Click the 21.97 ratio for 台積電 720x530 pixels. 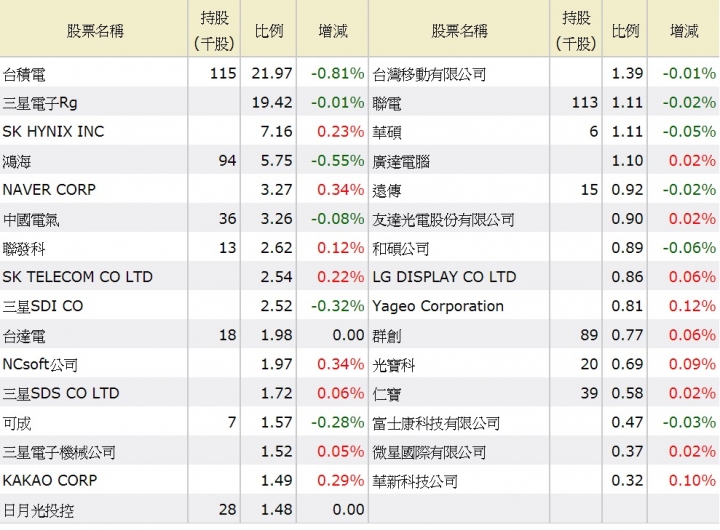(272, 73)
